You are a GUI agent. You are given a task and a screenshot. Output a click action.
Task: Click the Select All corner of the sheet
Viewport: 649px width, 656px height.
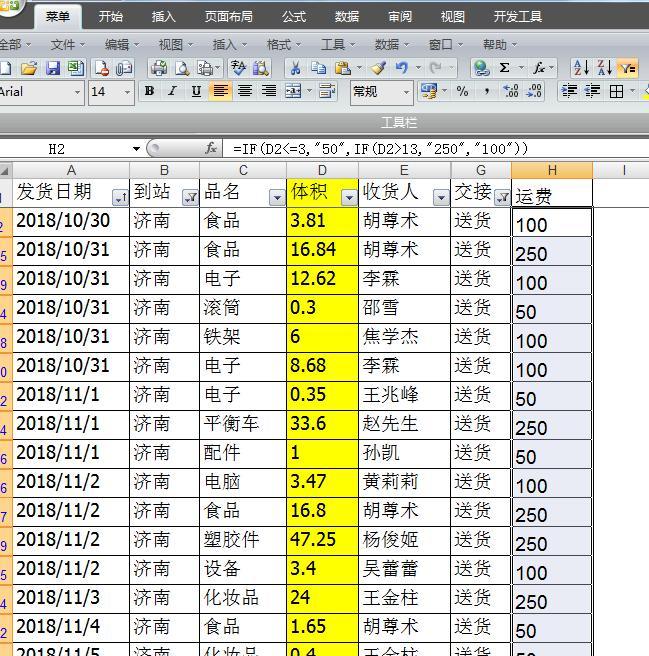point(6,170)
